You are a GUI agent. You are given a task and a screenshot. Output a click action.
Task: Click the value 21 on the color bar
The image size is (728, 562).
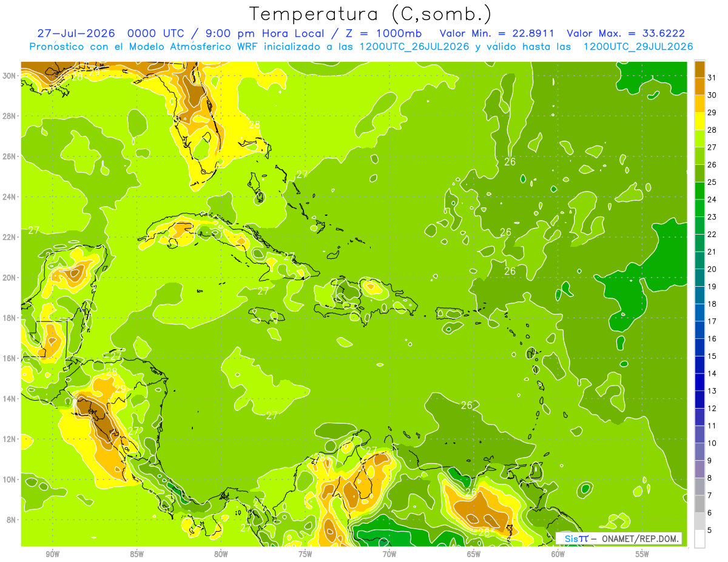tap(712, 252)
